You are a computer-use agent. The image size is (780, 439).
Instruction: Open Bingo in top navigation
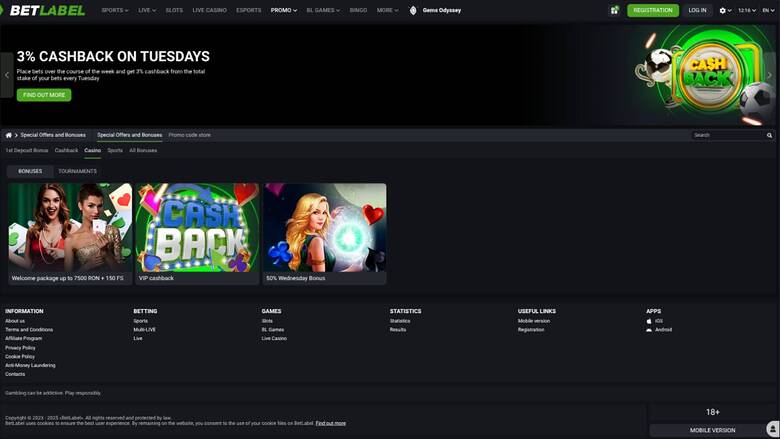[x=358, y=10]
